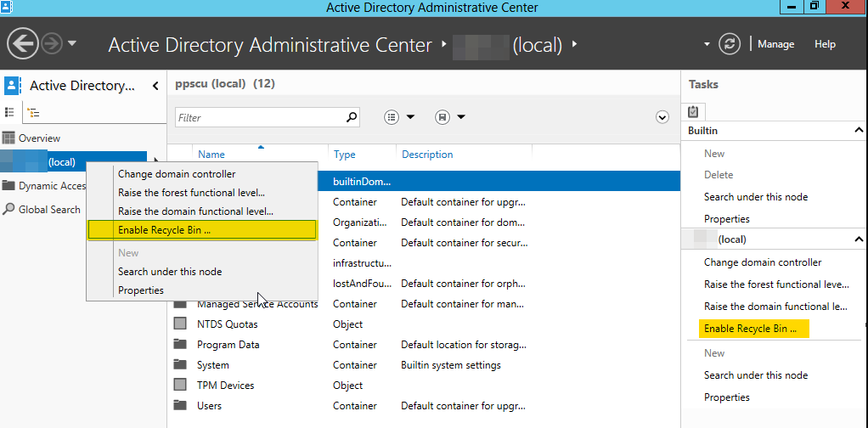Click Raise the domain functional level in Tasks
This screenshot has height=428, width=868.
(x=774, y=307)
